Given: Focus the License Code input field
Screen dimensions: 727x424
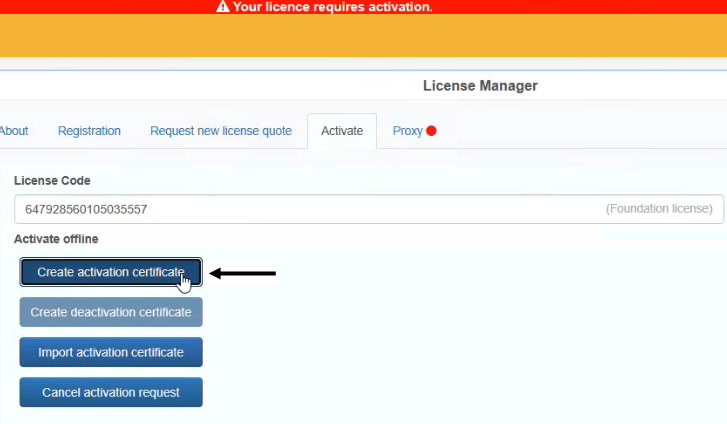Looking at the screenshot, I should (370, 209).
